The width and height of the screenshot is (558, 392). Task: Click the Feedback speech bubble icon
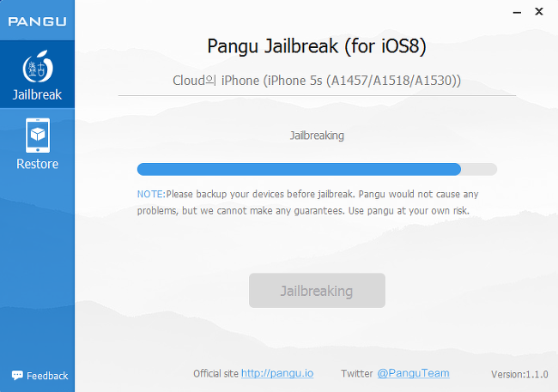click(x=17, y=376)
